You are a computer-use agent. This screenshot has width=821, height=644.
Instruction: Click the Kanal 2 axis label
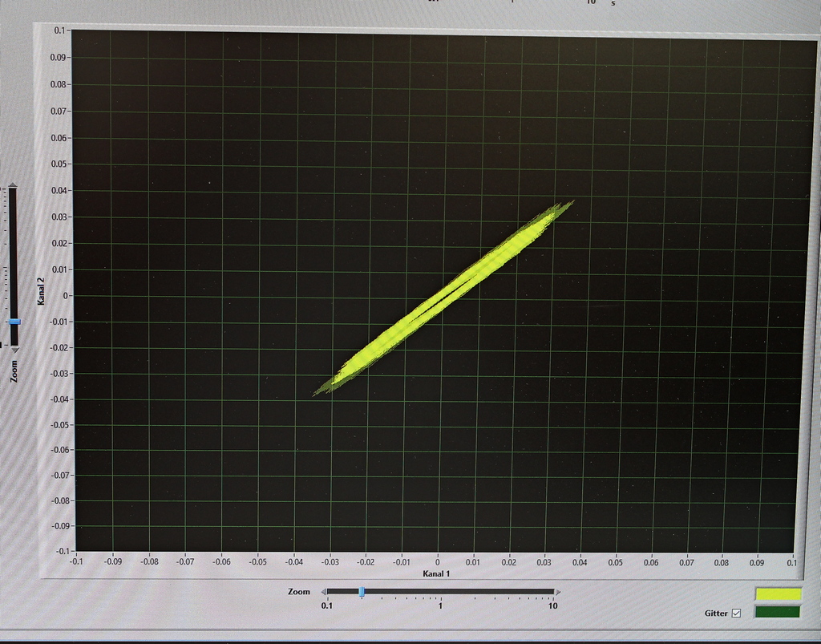point(41,290)
